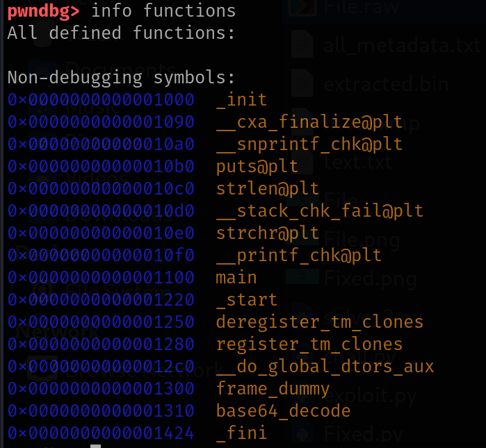486x448 pixels.
Task: Select register_tm_clones symbol
Action: tap(309, 345)
